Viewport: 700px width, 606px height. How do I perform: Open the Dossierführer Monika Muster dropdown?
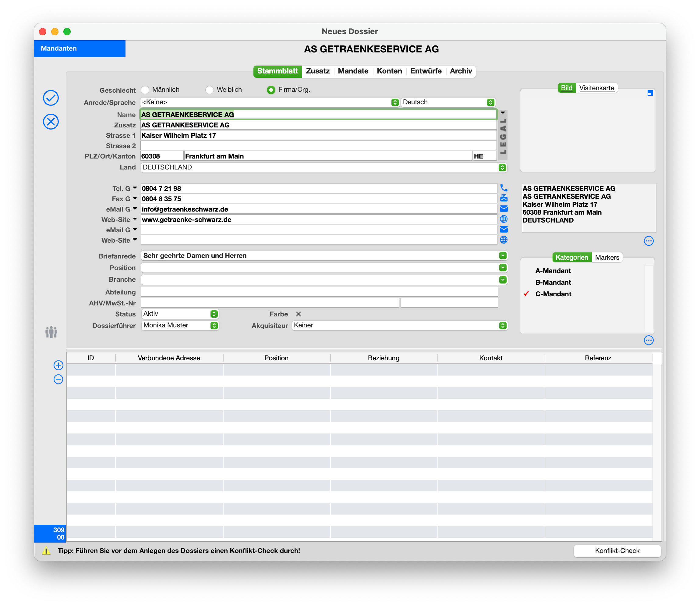click(180, 325)
